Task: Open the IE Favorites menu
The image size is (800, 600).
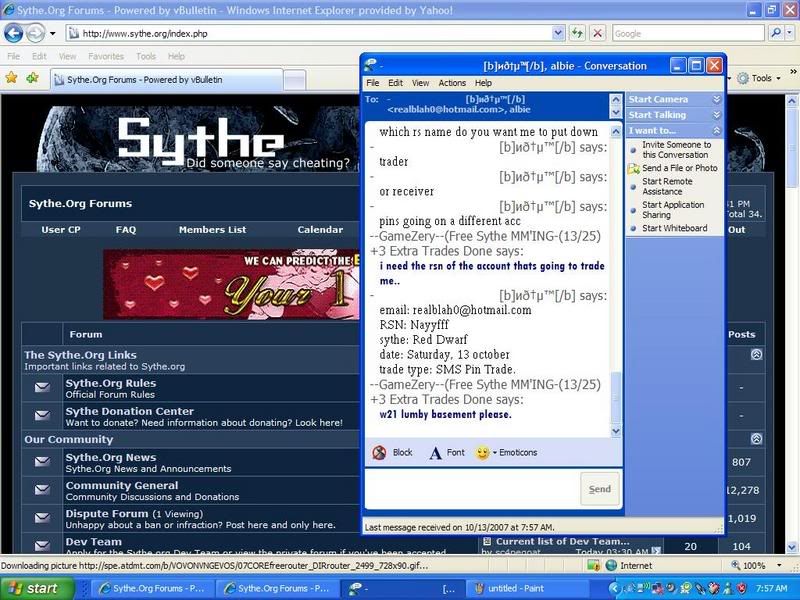Action: [x=106, y=56]
